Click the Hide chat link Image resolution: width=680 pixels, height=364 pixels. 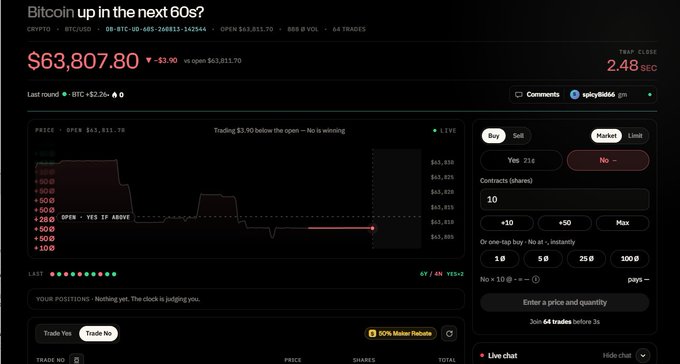[617, 355]
